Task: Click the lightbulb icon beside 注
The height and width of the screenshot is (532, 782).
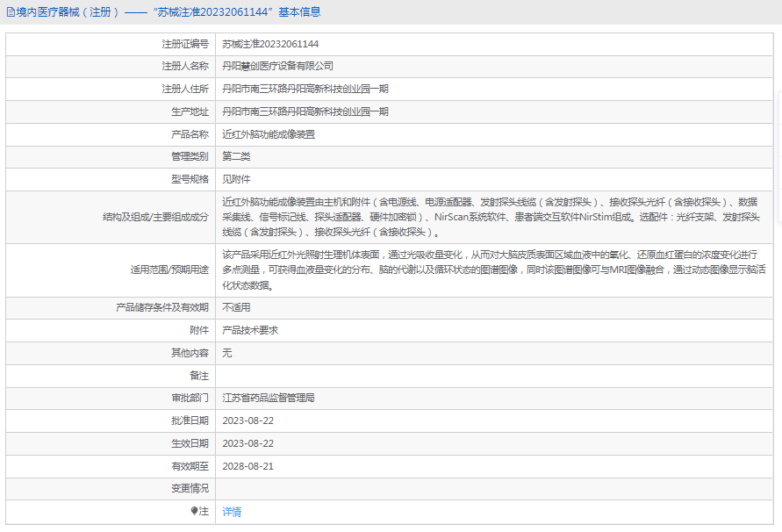Action: point(195,511)
